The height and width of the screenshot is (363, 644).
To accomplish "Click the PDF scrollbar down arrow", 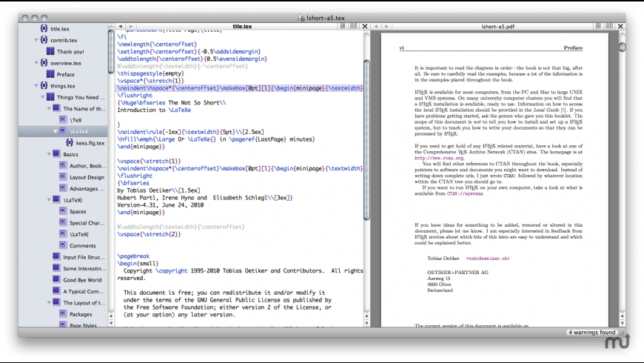I will point(623,323).
